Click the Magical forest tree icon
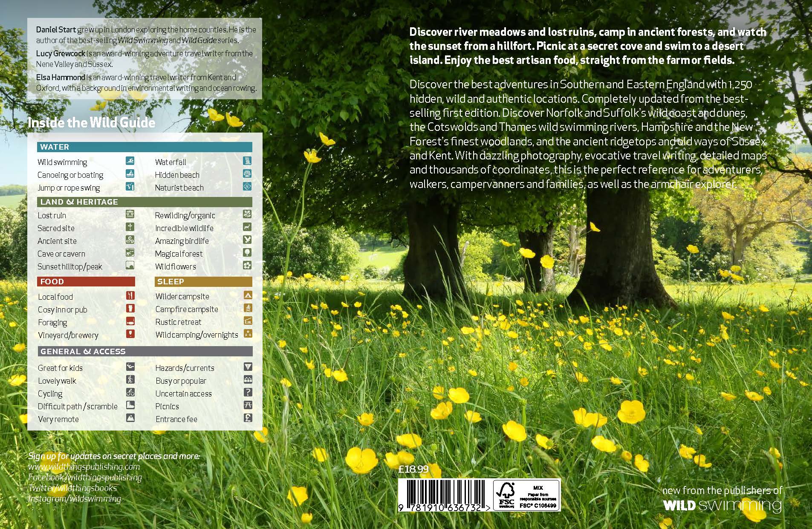The image size is (812, 529). [247, 253]
